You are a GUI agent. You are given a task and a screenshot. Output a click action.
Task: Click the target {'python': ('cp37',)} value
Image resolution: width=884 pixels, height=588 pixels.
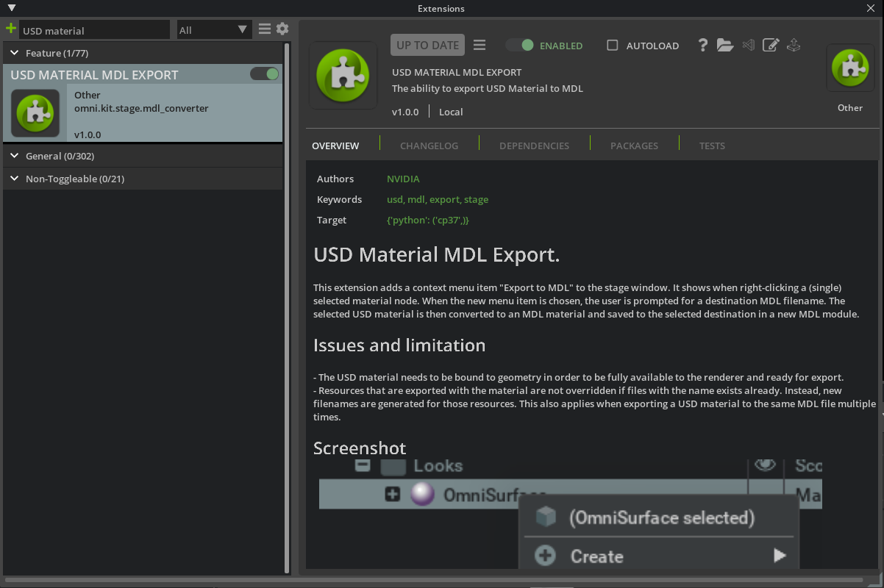(x=427, y=220)
